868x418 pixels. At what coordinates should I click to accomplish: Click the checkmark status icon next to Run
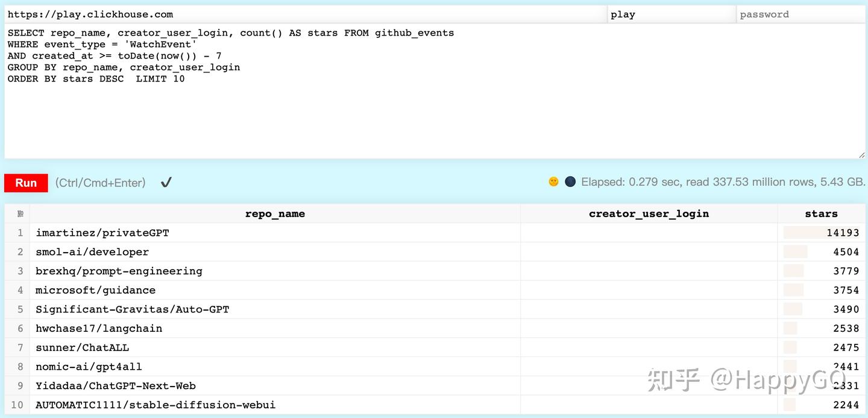tap(166, 182)
